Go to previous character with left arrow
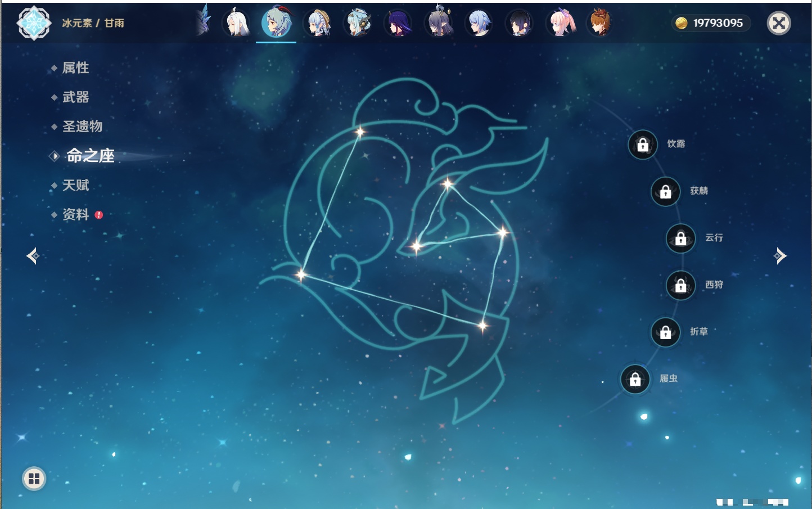Image resolution: width=812 pixels, height=509 pixels. (x=33, y=256)
